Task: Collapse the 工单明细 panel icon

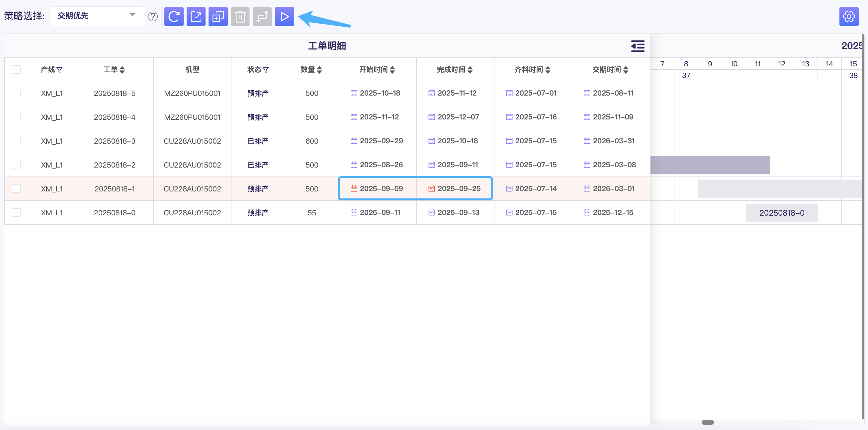Action: pos(638,46)
